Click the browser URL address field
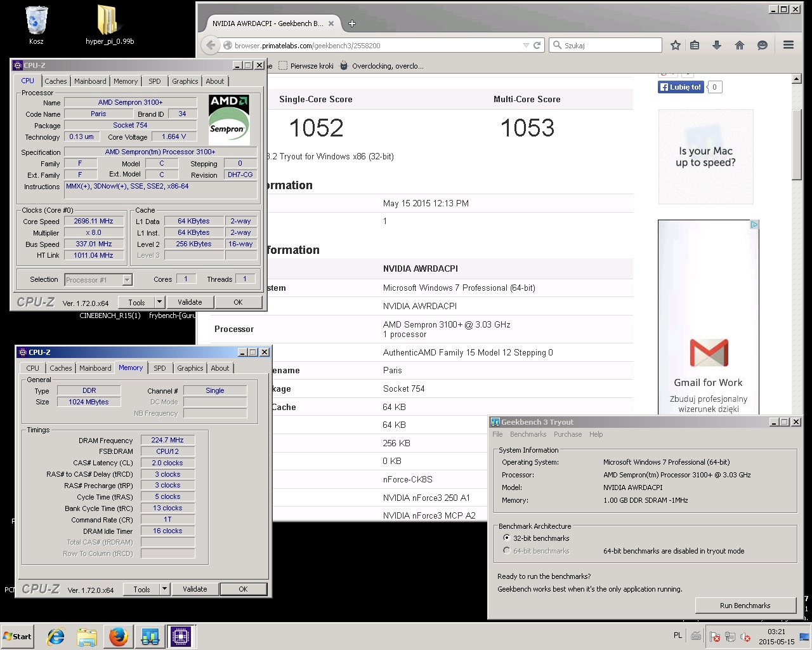 pos(377,45)
